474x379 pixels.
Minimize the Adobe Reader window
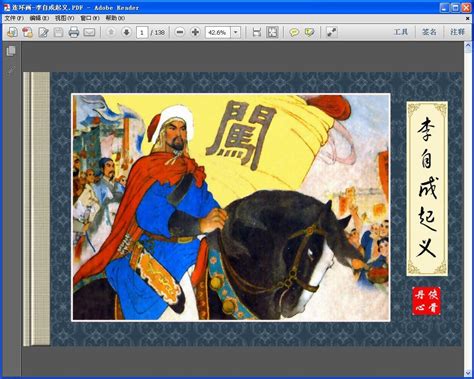pyautogui.click(x=444, y=8)
